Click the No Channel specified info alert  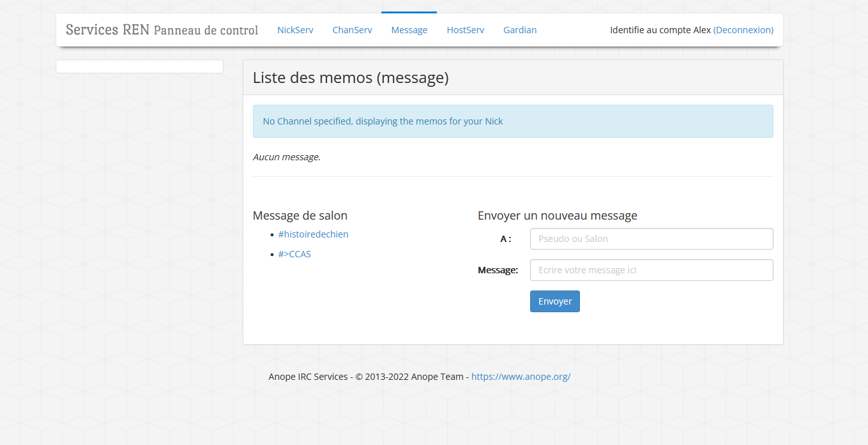512,121
